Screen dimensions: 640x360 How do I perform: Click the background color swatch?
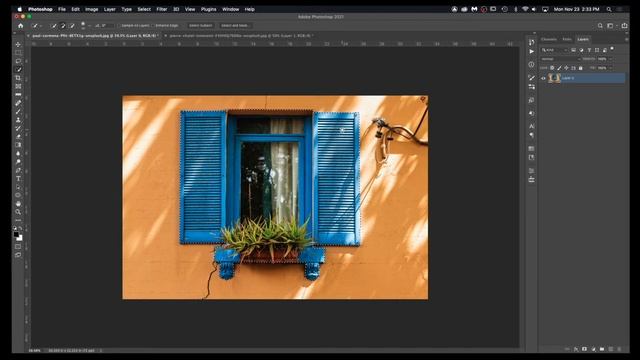(20, 238)
